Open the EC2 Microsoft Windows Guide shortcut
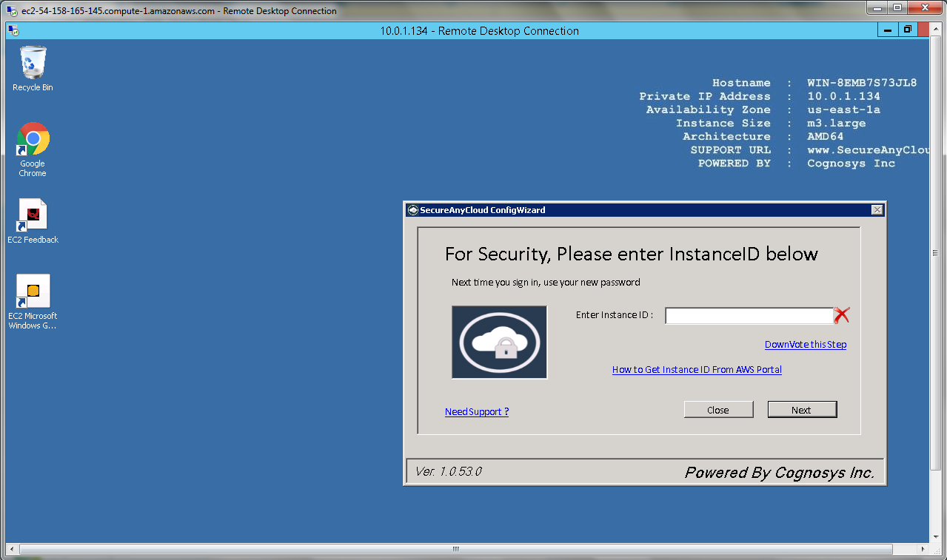Screen dimensions: 947x560 pos(33,291)
